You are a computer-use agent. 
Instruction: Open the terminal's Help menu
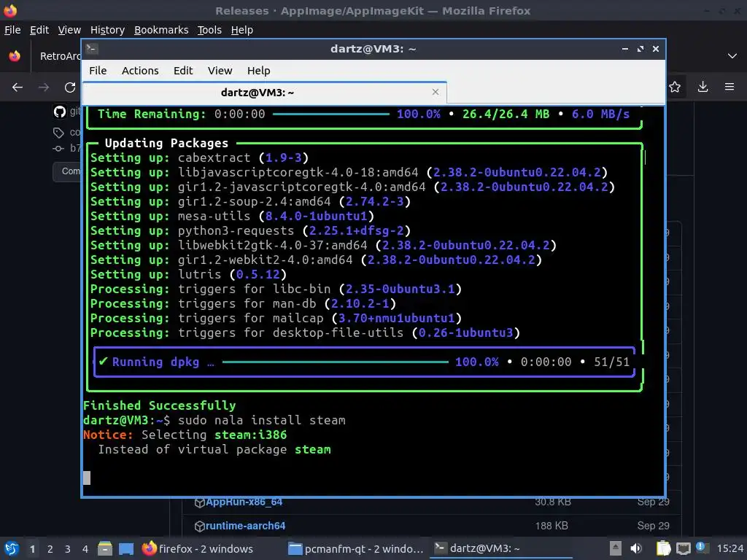point(259,71)
